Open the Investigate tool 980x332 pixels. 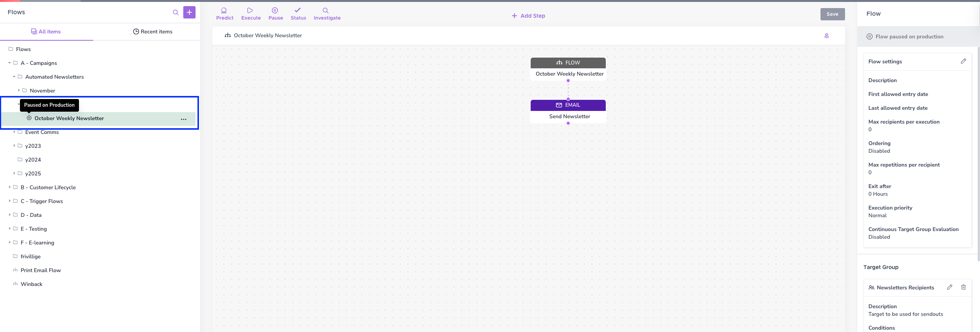(x=327, y=14)
